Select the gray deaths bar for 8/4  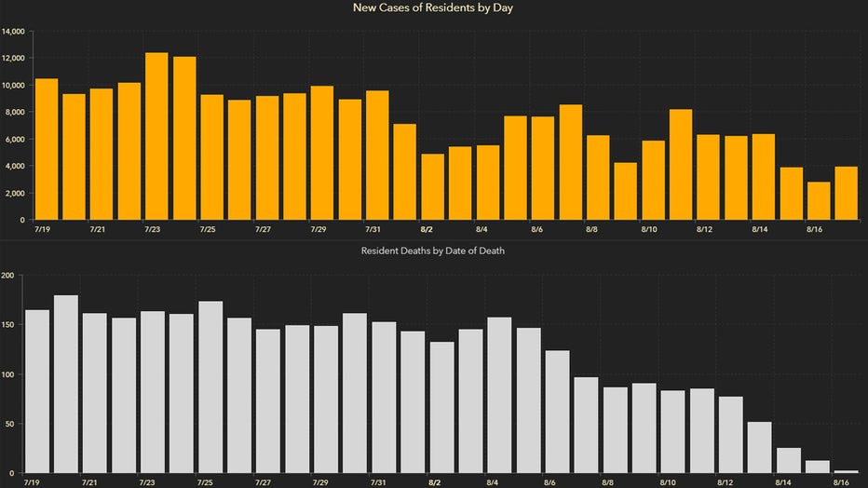(x=499, y=395)
